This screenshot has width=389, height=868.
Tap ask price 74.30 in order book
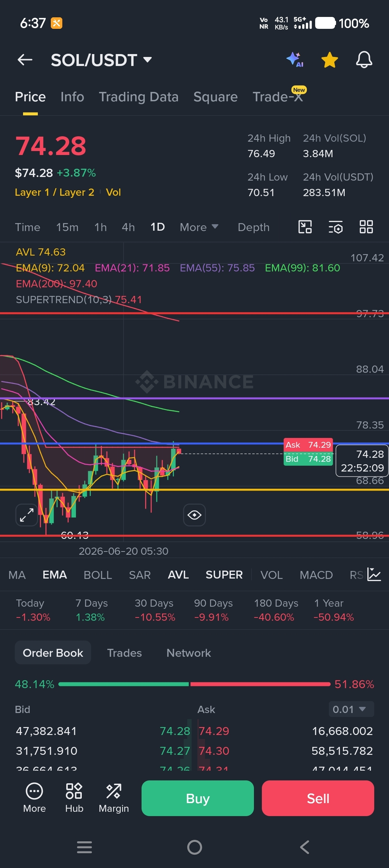pyautogui.click(x=214, y=751)
